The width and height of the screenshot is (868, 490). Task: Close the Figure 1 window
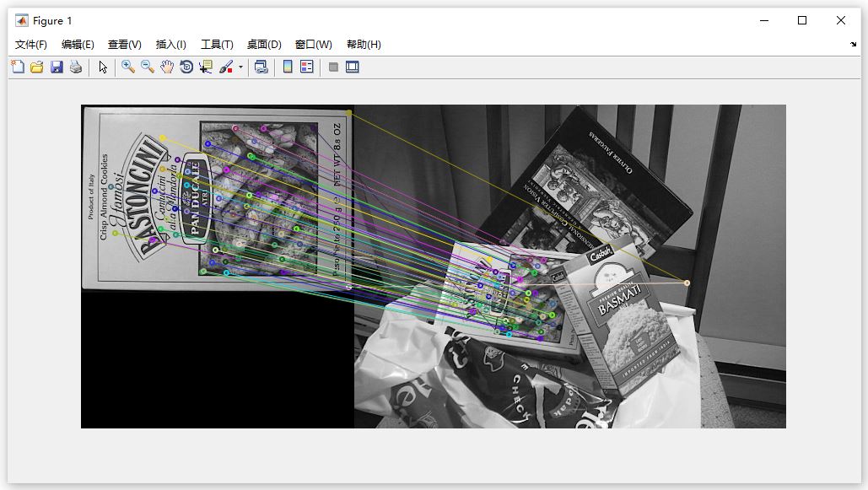tap(841, 20)
